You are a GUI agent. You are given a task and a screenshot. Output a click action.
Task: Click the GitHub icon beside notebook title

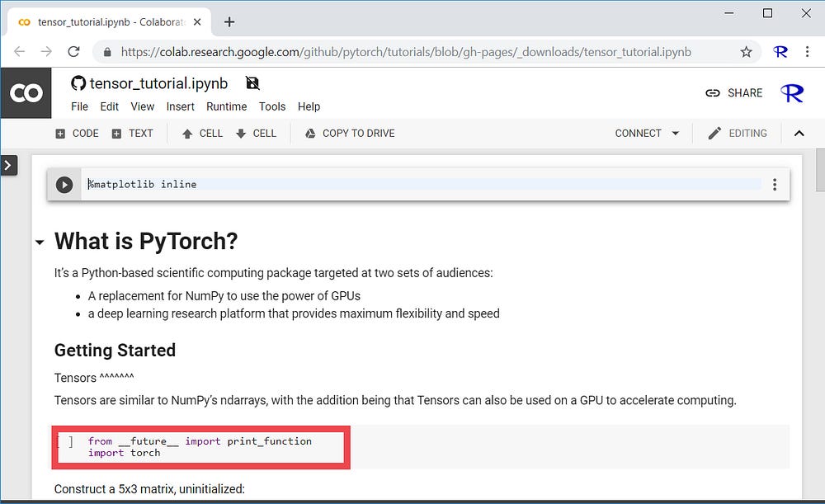[x=78, y=83]
